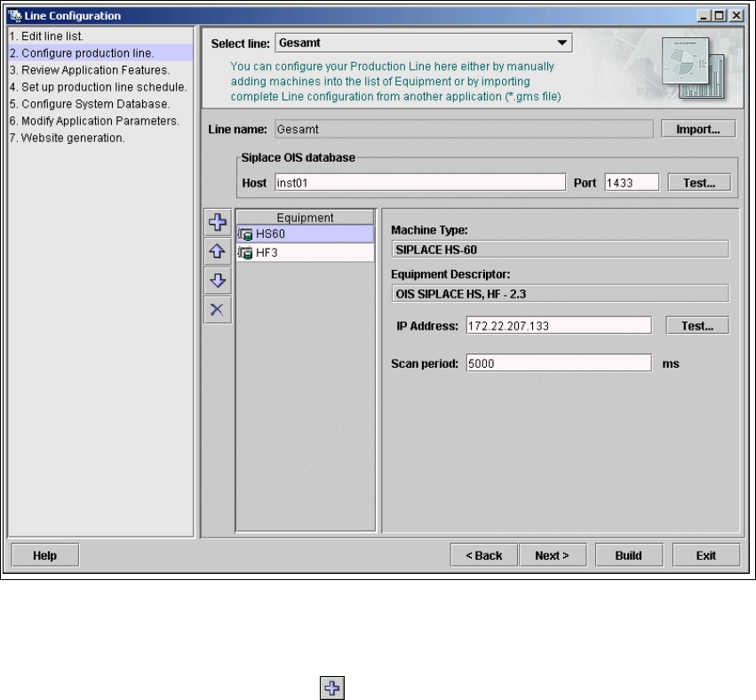Image resolution: width=756 pixels, height=700 pixels.
Task: Focus the IP Address input field
Action: click(559, 326)
